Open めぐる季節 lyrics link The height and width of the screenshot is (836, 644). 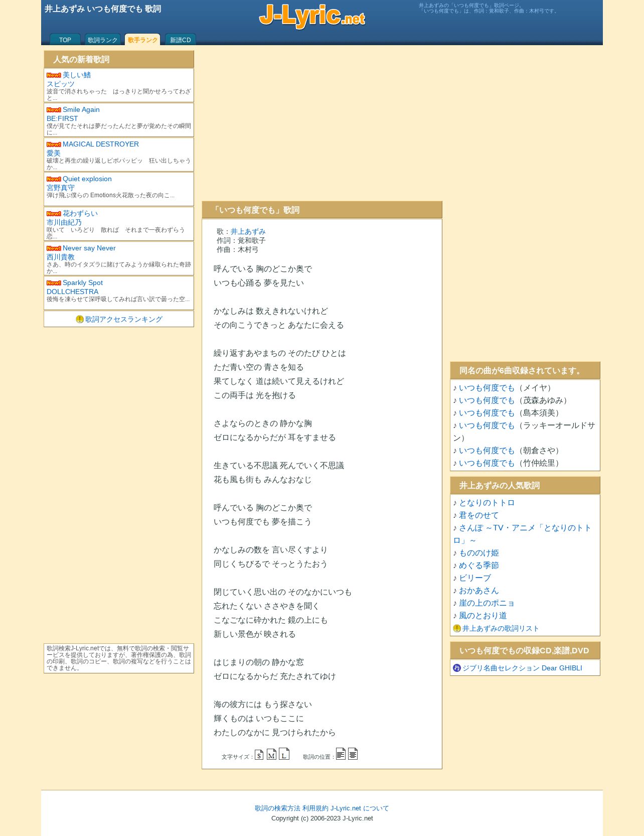click(479, 566)
